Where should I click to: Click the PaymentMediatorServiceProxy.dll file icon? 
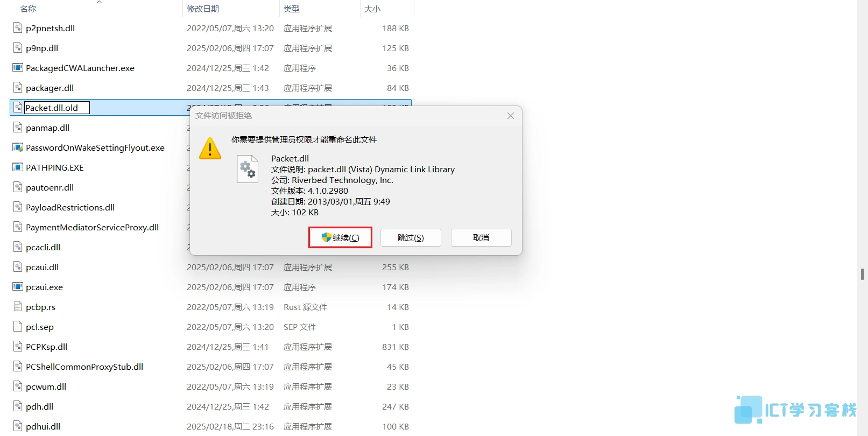tap(18, 227)
